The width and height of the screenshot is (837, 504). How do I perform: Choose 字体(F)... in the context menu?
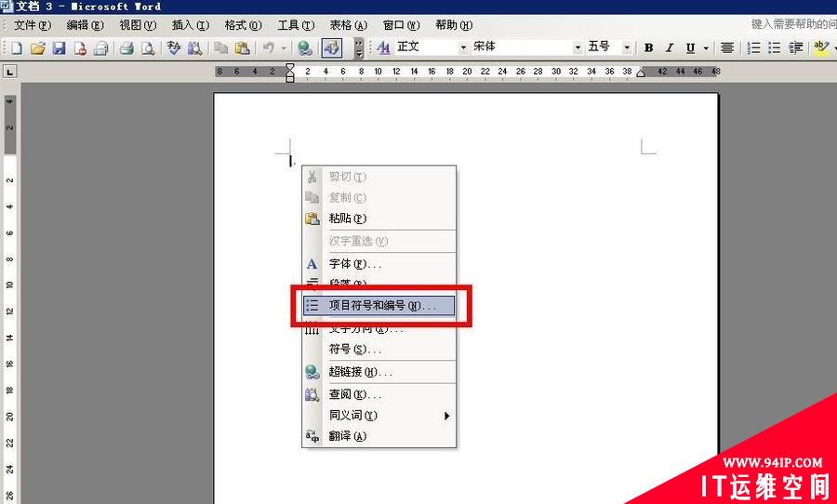379,264
